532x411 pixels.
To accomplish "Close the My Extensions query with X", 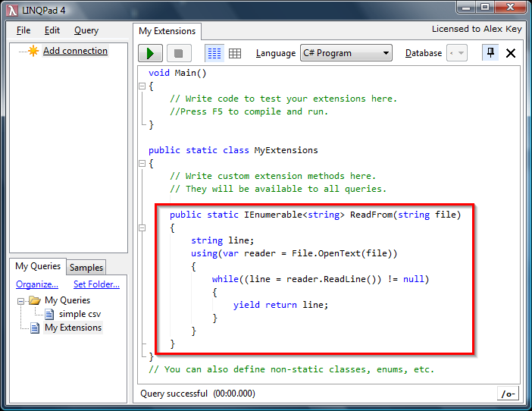I will [511, 53].
